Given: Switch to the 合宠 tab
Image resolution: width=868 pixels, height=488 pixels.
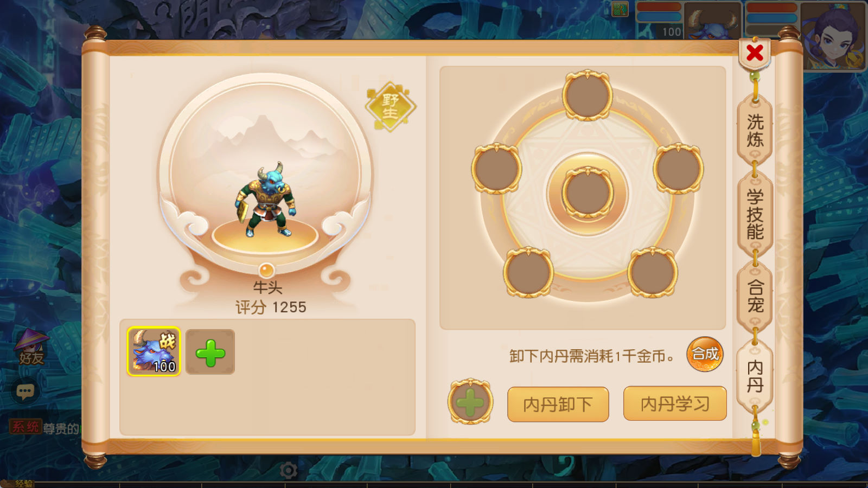Looking at the screenshot, I should click(x=755, y=297).
